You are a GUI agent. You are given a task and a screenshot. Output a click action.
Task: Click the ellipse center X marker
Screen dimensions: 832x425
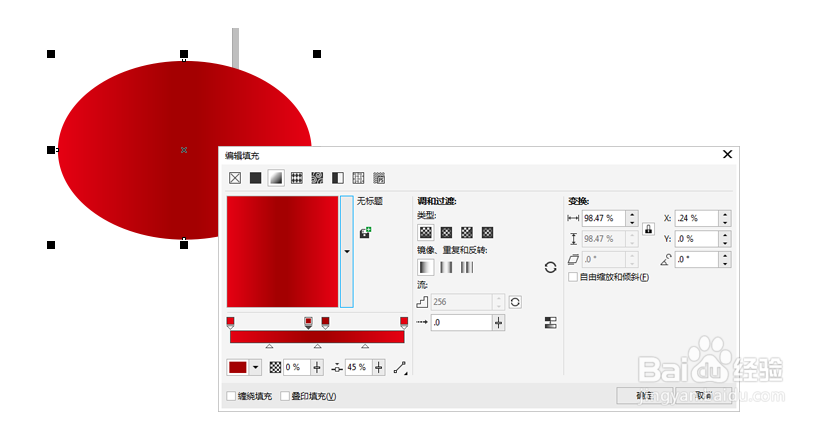[184, 150]
